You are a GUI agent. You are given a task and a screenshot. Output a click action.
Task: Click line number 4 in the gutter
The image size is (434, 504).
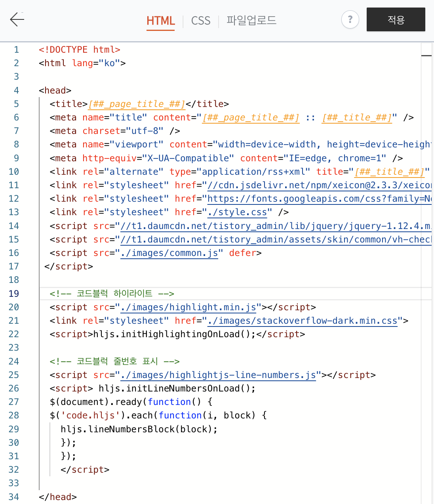pyautogui.click(x=16, y=90)
